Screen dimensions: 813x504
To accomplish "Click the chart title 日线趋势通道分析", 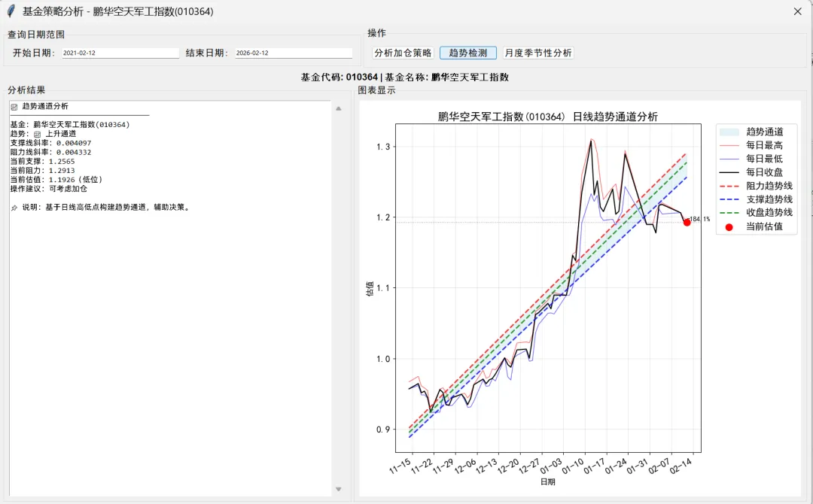I will 615,117.
